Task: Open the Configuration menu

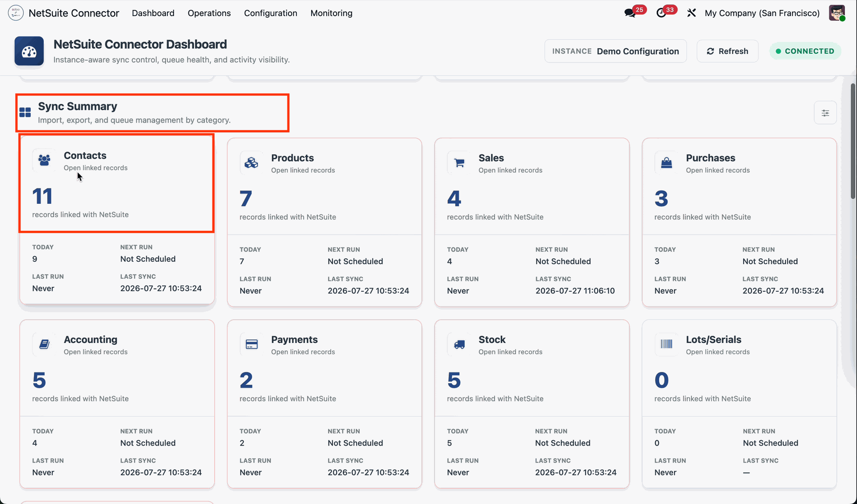Action: click(270, 13)
